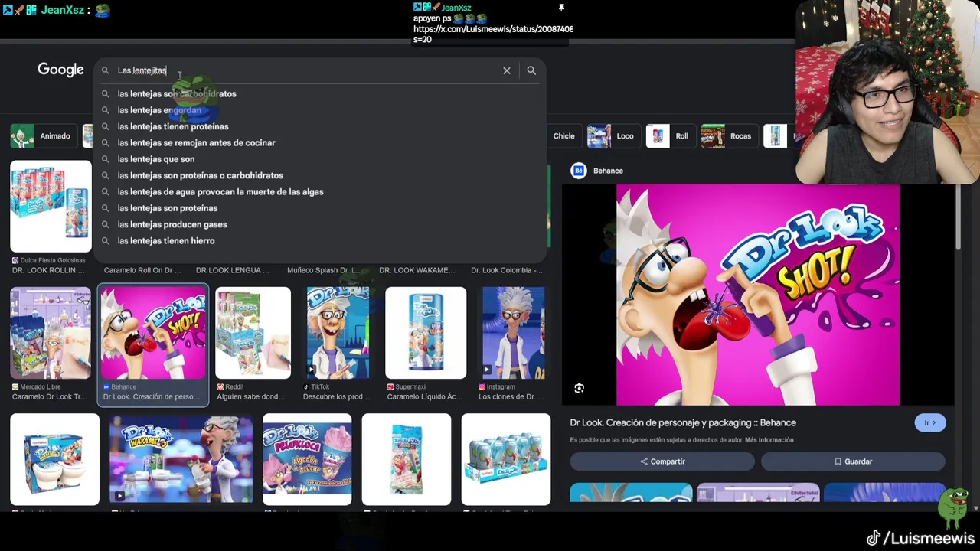Pick 'las lentejas de agua provocan la muerte de las algas'
This screenshot has width=980, height=551.
320,191
